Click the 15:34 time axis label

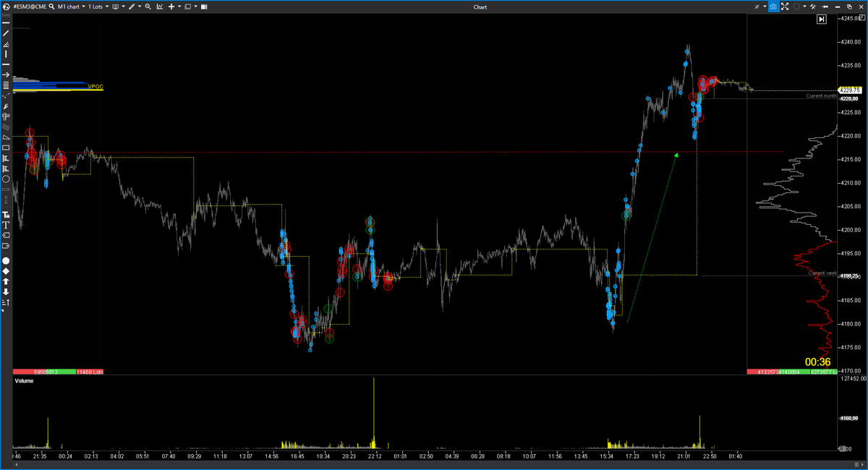(x=606, y=456)
